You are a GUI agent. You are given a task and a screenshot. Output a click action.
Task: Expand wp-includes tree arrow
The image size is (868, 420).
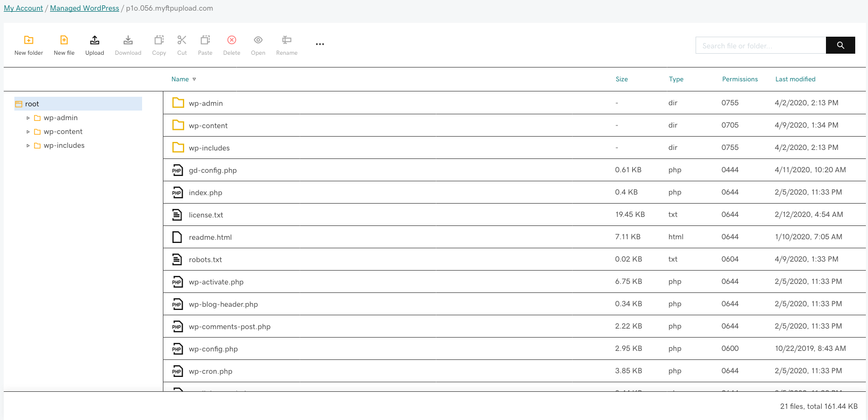click(28, 146)
